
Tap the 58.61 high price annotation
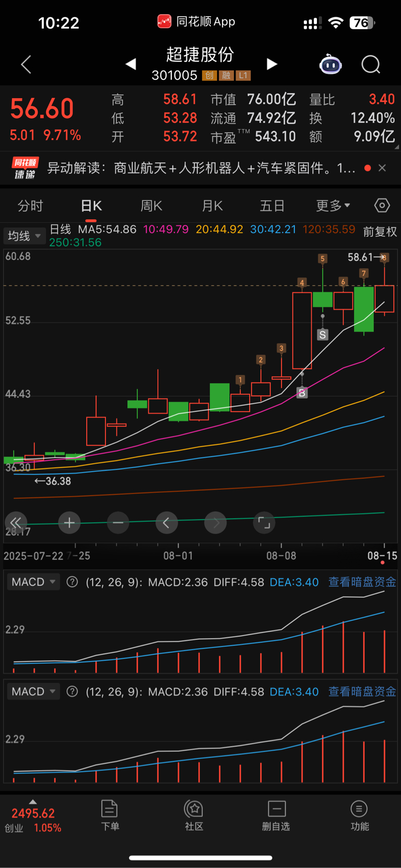(x=360, y=257)
